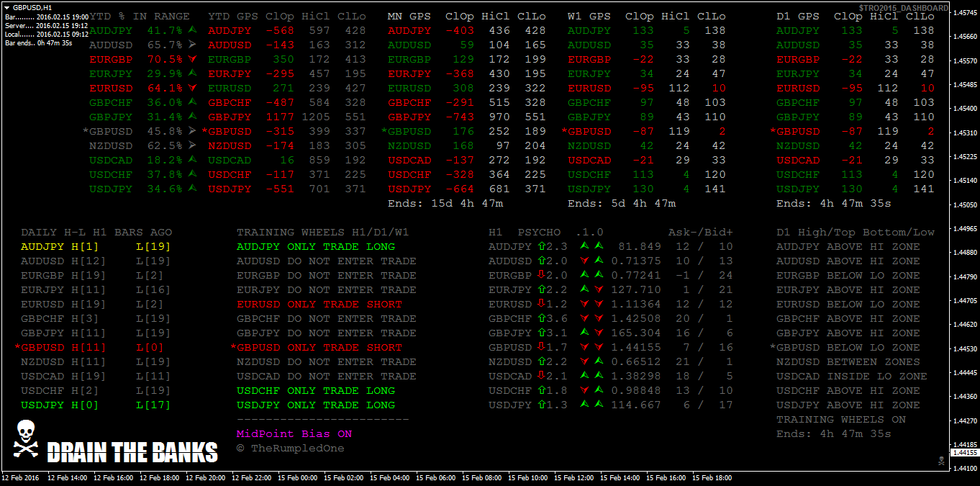Click the MidPoint Bias ON label
980x486 pixels.
294,434
